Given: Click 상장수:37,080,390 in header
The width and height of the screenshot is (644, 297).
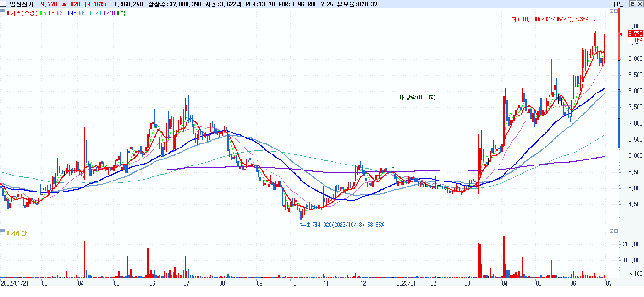Looking at the screenshot, I should pos(175,4).
